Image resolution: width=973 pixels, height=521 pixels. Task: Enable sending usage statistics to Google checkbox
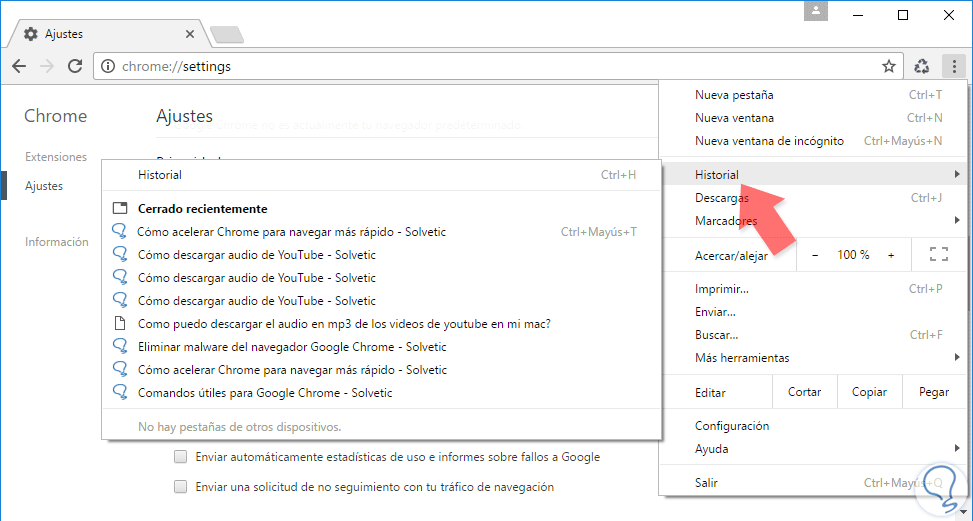pyautogui.click(x=181, y=457)
